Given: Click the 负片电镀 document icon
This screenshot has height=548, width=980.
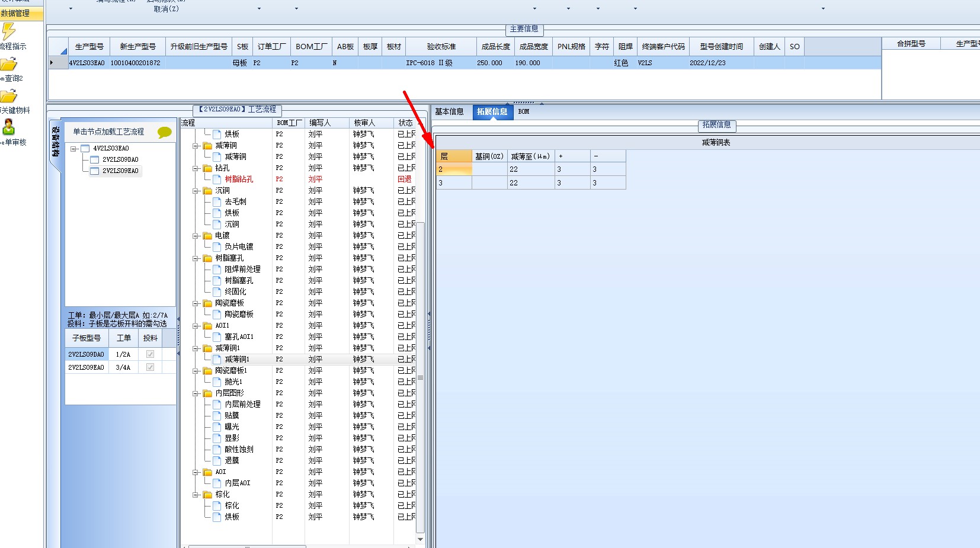Looking at the screenshot, I should [217, 246].
